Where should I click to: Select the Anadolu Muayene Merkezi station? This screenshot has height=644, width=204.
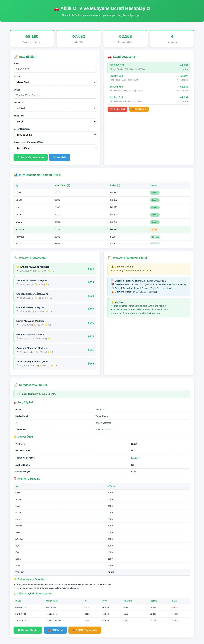pos(55,350)
